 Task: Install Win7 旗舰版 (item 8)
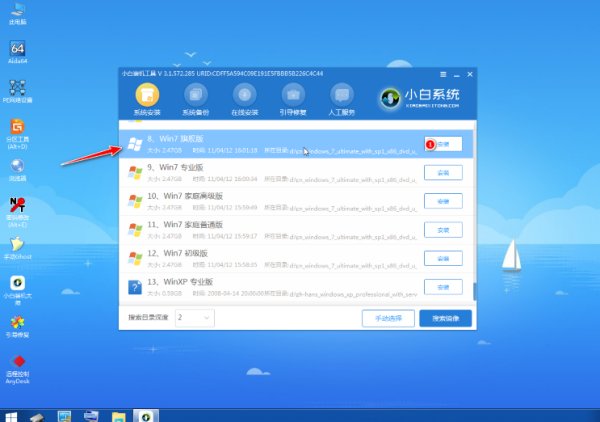pyautogui.click(x=443, y=144)
